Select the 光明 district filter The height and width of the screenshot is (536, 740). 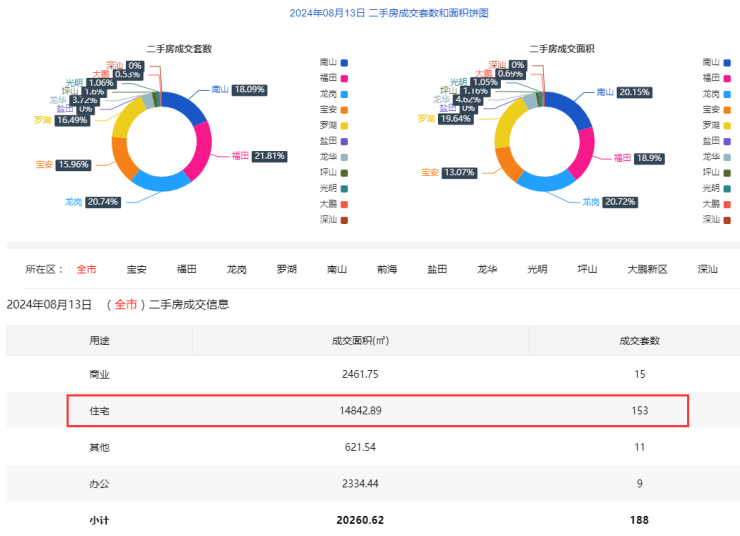[x=537, y=269]
